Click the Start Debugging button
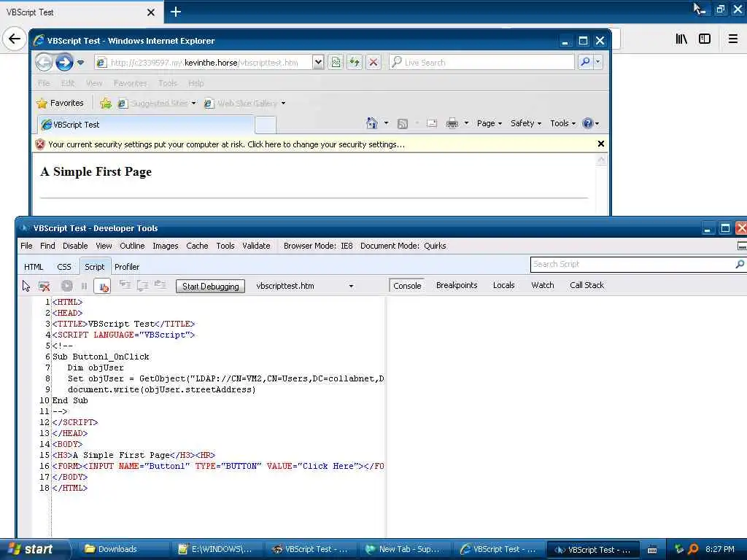The image size is (747, 560). (x=211, y=286)
